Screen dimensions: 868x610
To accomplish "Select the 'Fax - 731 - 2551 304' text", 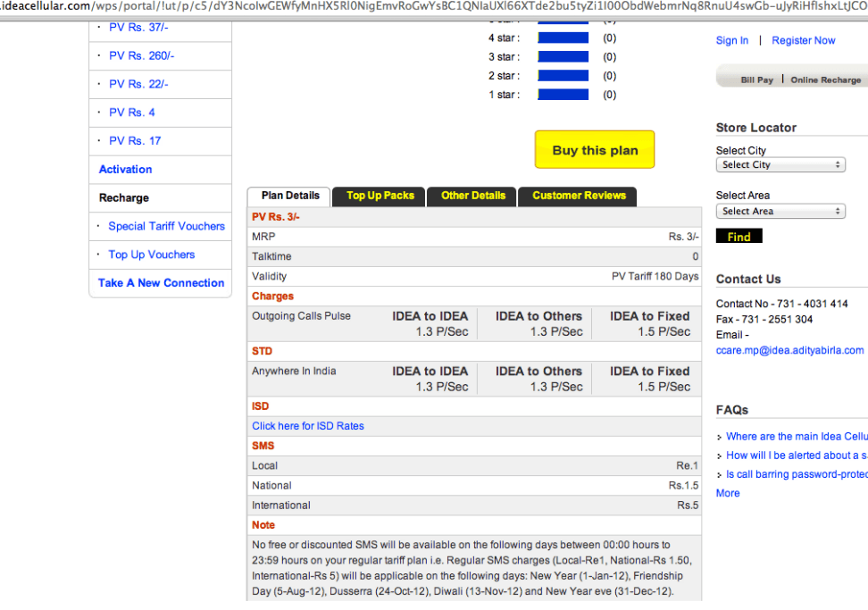I will (764, 320).
